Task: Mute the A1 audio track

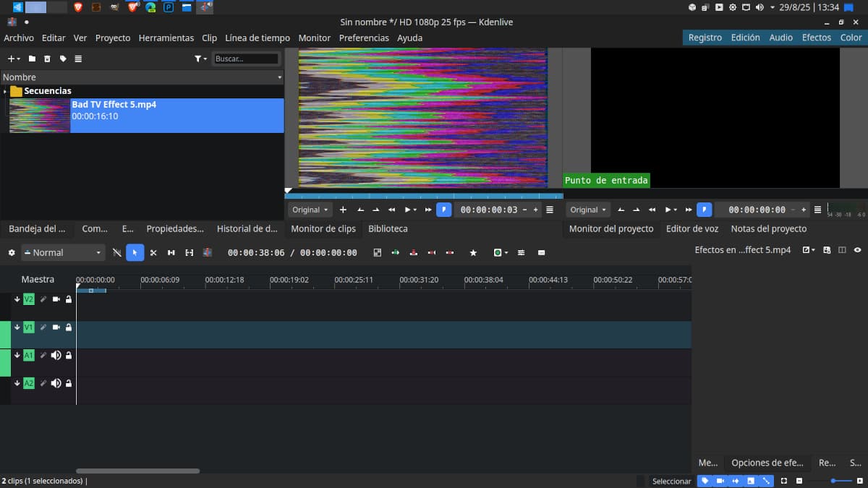Action: click(x=56, y=355)
